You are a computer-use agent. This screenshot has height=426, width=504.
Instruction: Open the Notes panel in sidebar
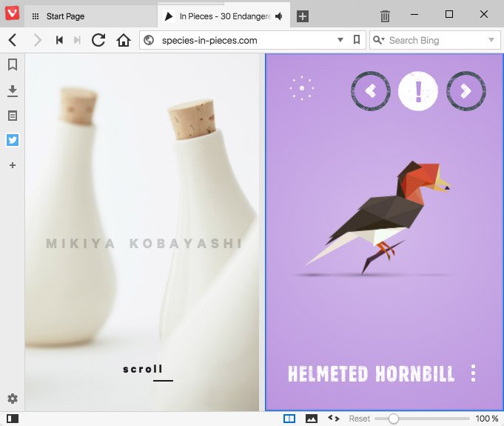(x=13, y=116)
